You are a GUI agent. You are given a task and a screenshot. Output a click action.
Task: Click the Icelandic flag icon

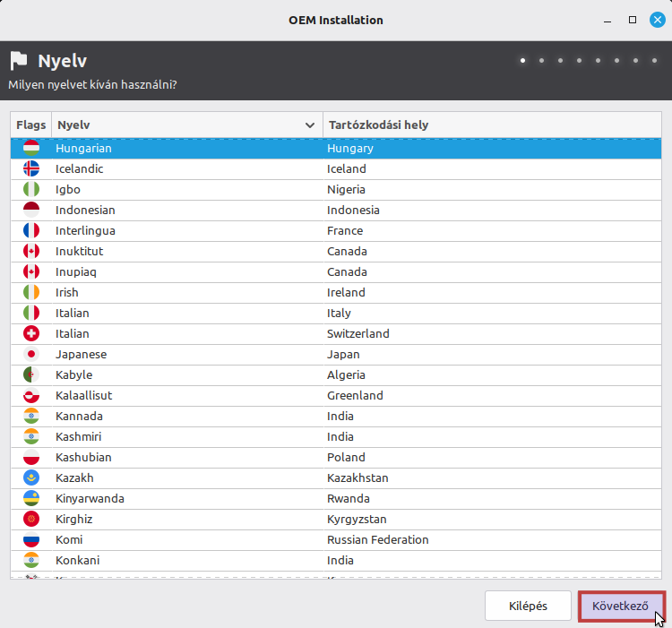tap(30, 168)
